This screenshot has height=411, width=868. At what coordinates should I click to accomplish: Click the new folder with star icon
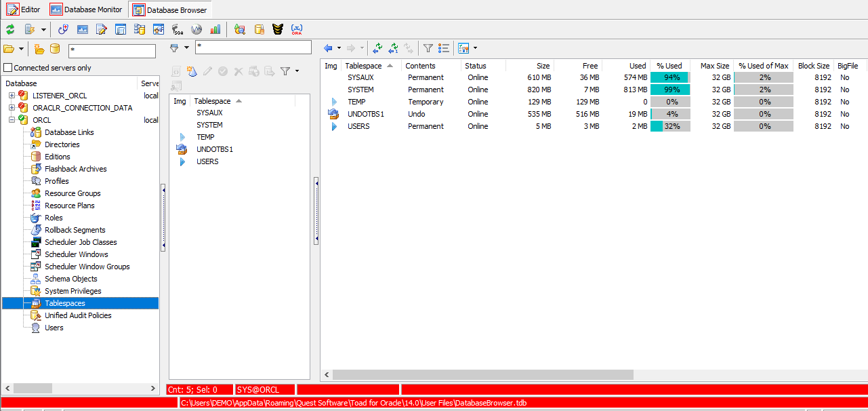pyautogui.click(x=39, y=49)
